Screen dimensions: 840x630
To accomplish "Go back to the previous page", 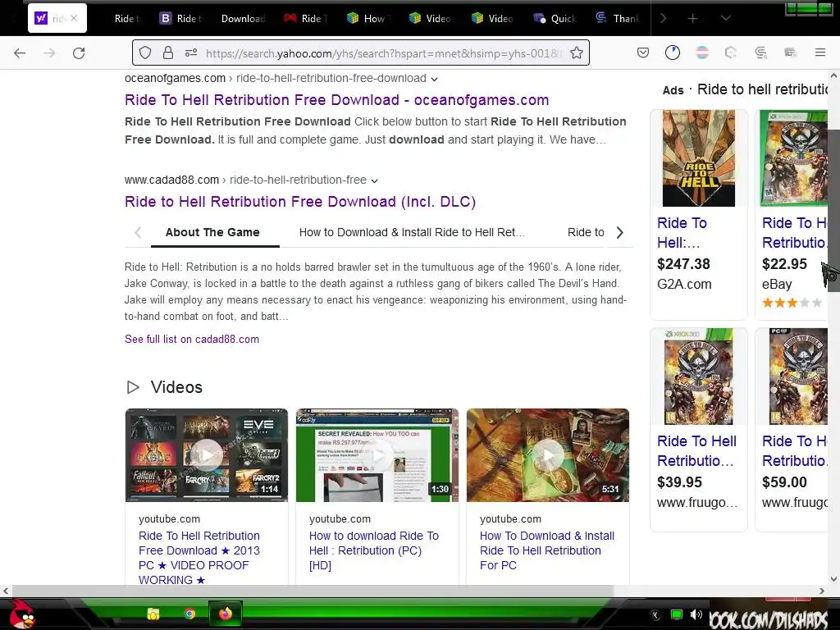I will coord(20,52).
